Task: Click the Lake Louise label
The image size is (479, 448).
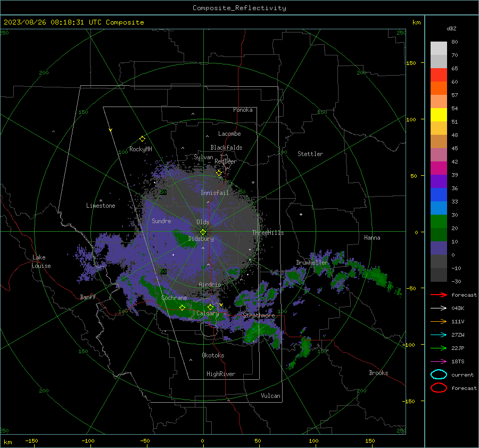Action: click(41, 262)
